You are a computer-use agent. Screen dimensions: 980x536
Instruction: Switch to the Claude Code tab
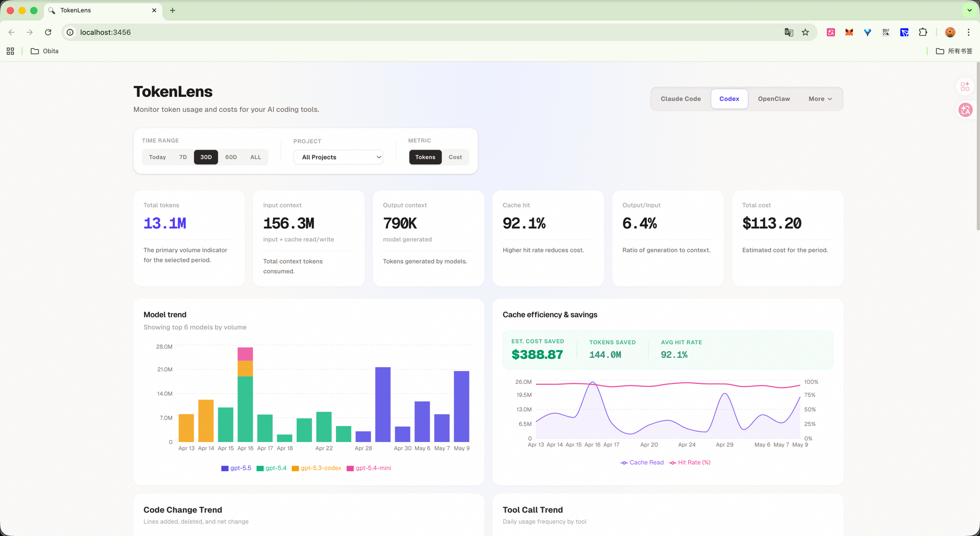[680, 99]
